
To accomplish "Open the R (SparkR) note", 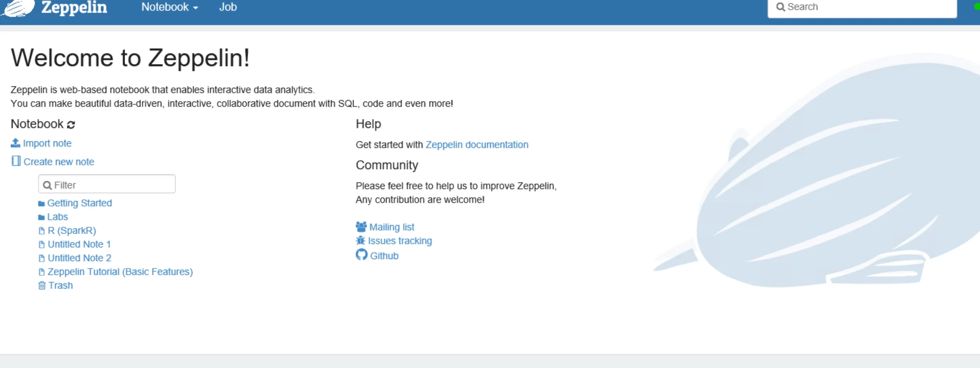I will tap(72, 231).
